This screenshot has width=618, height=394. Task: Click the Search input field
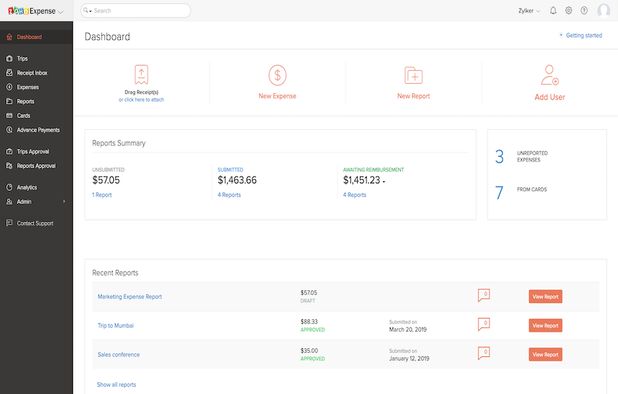136,11
